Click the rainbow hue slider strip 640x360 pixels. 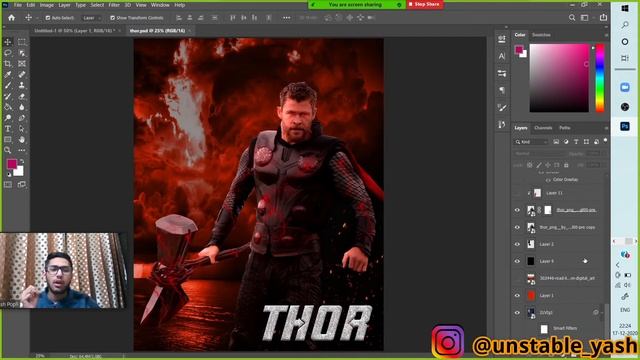coord(600,78)
